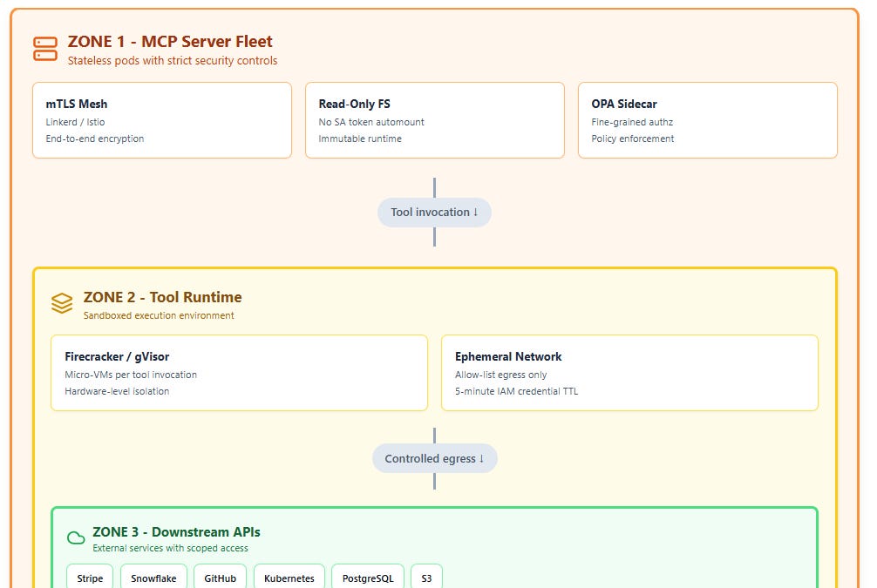Click the 'Hardware-level isolation' text
The height and width of the screenshot is (588, 877).
(x=117, y=391)
